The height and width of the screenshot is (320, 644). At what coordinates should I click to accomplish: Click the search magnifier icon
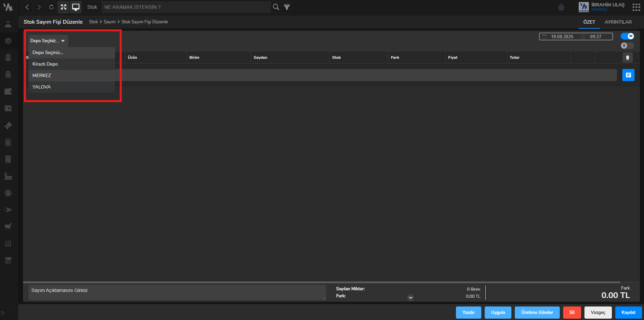coord(276,7)
